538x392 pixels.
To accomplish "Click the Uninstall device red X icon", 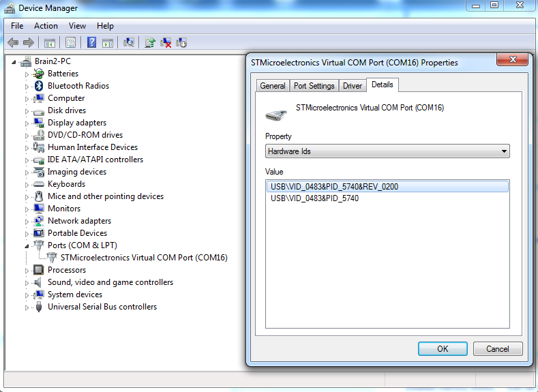I will (166, 42).
